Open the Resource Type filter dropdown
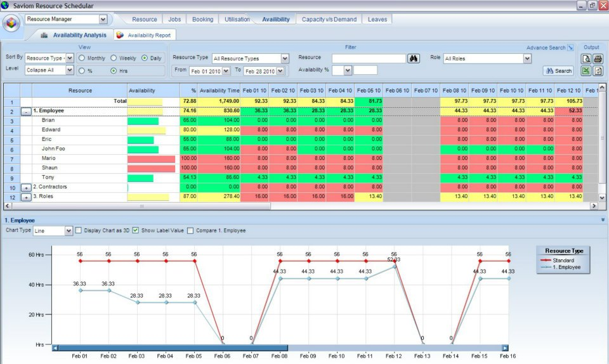The width and height of the screenshot is (609, 364). click(x=285, y=58)
